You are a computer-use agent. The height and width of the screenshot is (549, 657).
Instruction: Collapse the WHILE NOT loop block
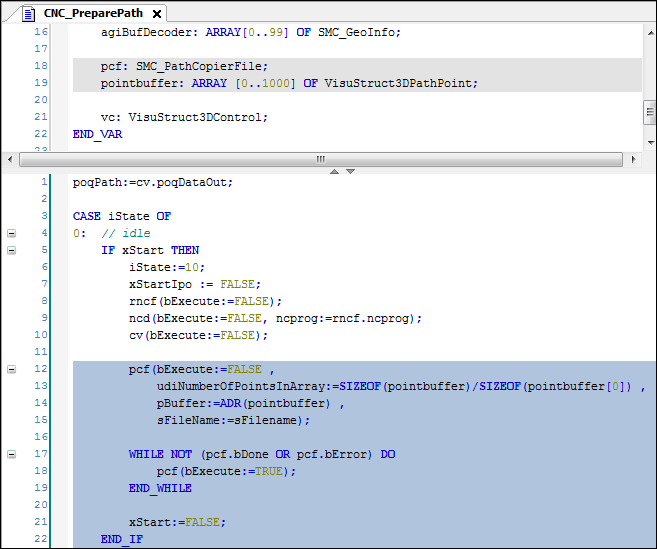coord(11,454)
